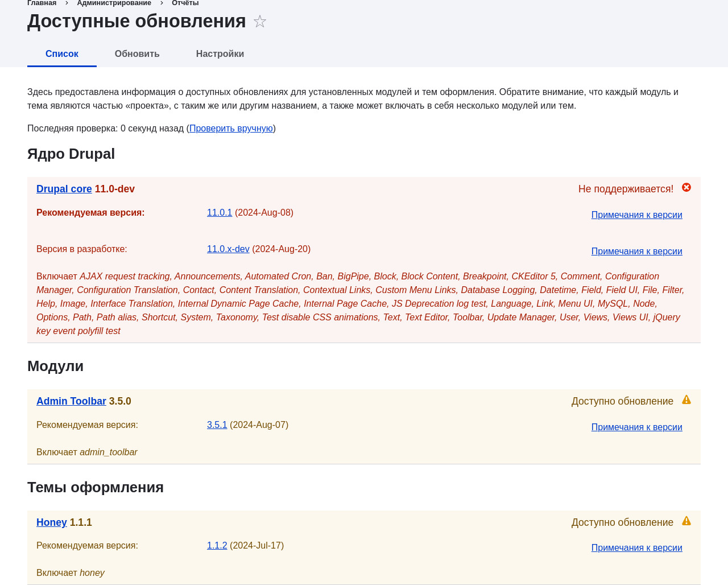Screen dimensions: 728x585
Task: Open recommended version 11.0.1 link
Action: click(x=220, y=213)
